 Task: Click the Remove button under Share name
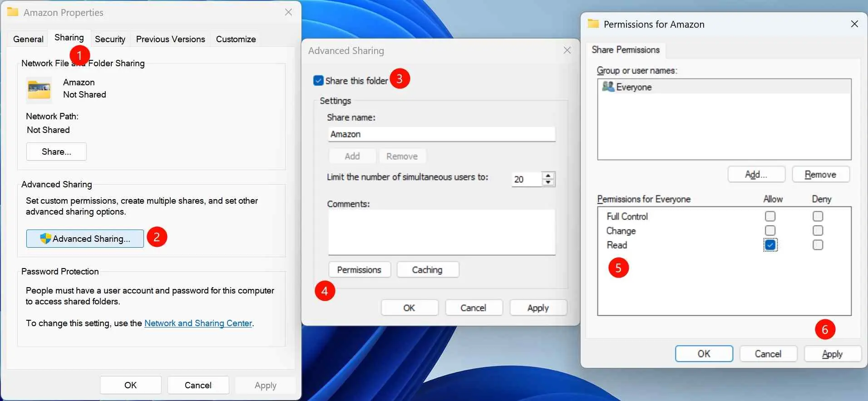pos(402,156)
